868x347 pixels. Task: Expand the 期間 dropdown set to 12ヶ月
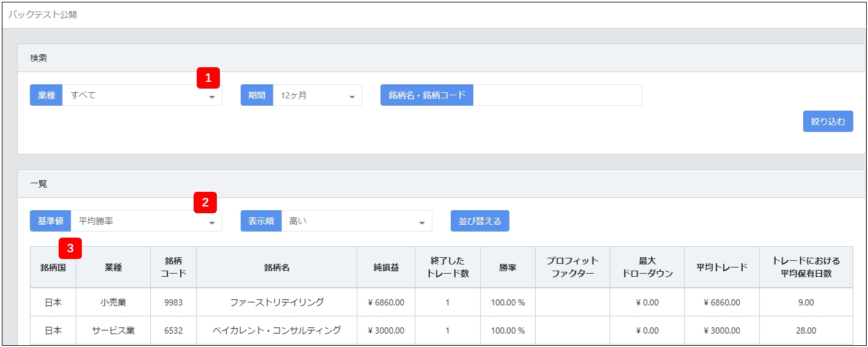317,95
